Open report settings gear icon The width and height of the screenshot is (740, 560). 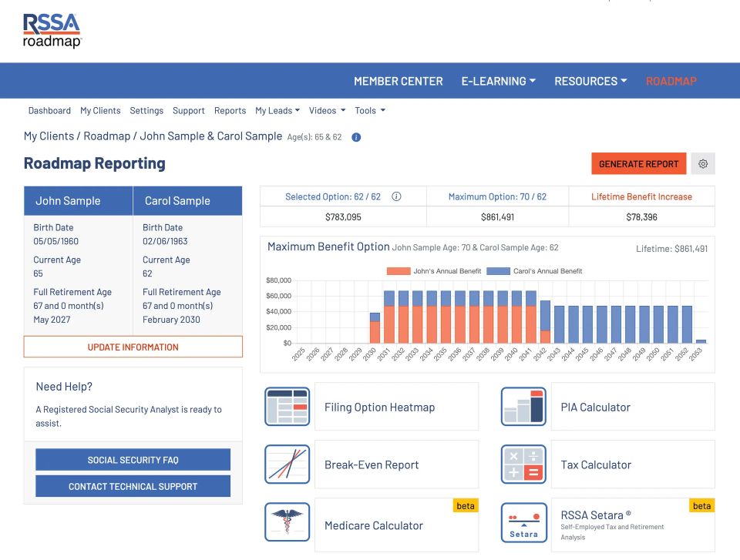click(703, 163)
